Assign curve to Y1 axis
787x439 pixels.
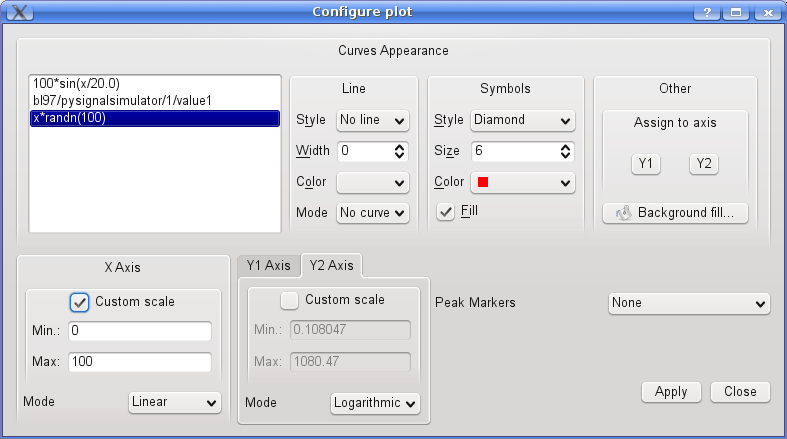pos(645,164)
